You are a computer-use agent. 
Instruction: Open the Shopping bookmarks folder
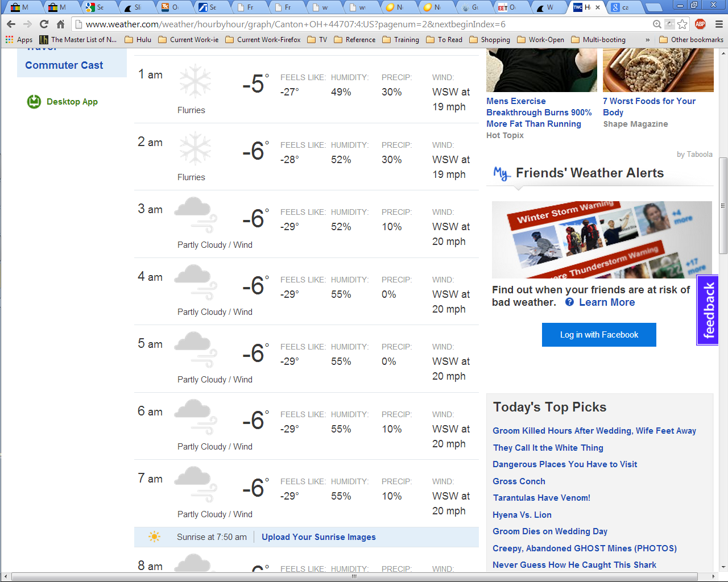(489, 40)
